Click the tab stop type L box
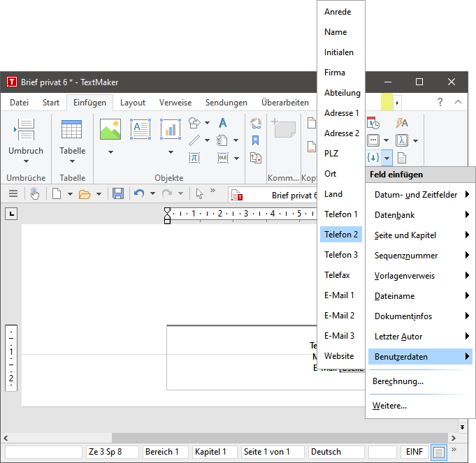Viewport: 476px width, 463px height. (x=11, y=214)
